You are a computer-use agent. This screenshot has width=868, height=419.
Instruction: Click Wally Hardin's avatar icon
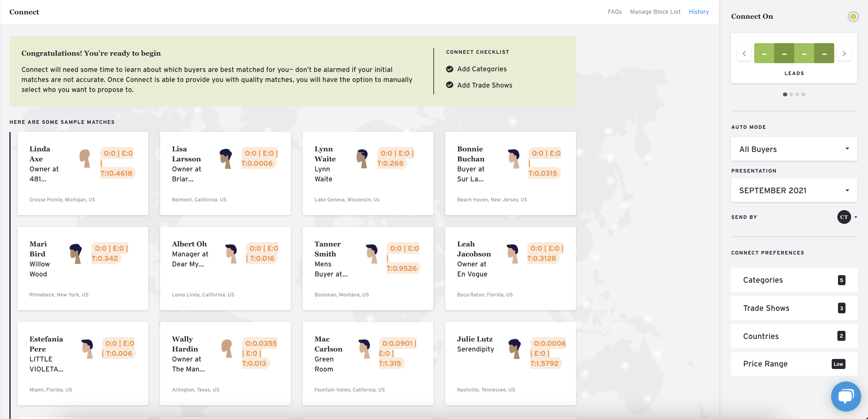(x=227, y=348)
